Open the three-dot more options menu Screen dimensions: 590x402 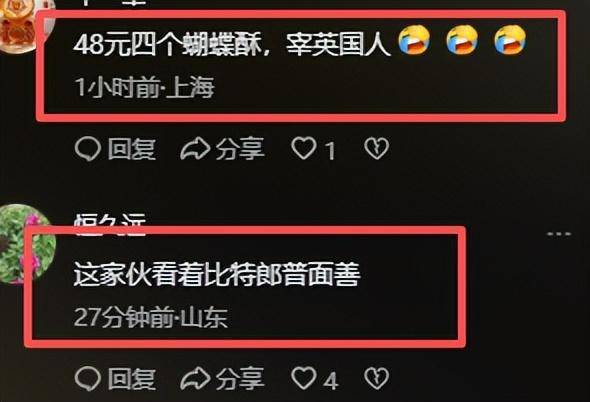[559, 234]
